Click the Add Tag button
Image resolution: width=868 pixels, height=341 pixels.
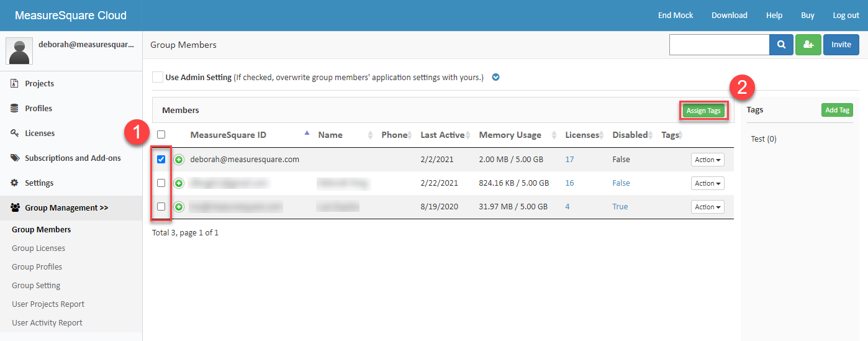837,110
